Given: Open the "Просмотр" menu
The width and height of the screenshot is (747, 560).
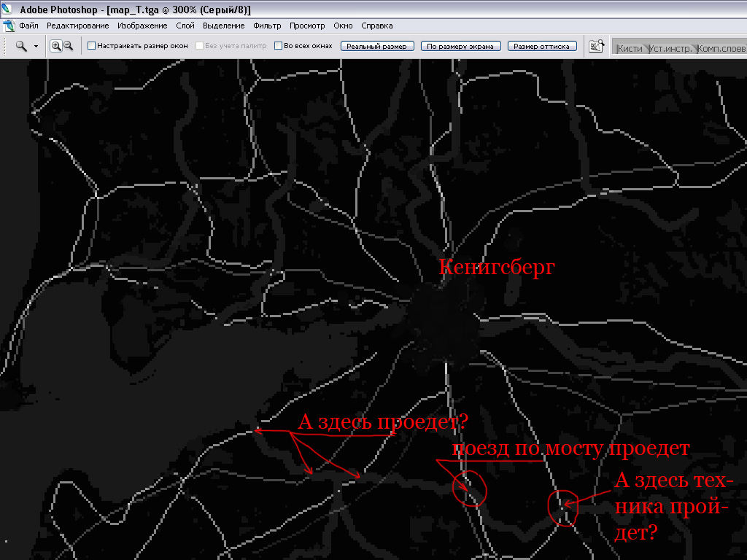Looking at the screenshot, I should (x=307, y=26).
